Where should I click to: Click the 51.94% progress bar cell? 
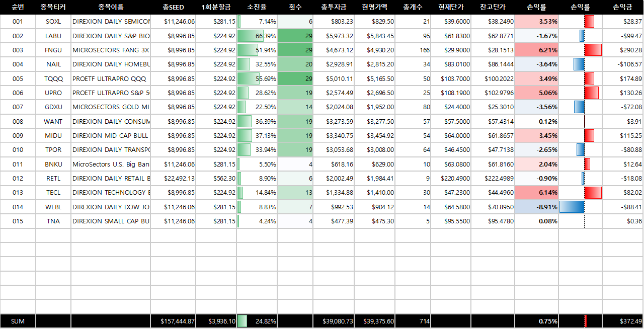tap(257, 50)
